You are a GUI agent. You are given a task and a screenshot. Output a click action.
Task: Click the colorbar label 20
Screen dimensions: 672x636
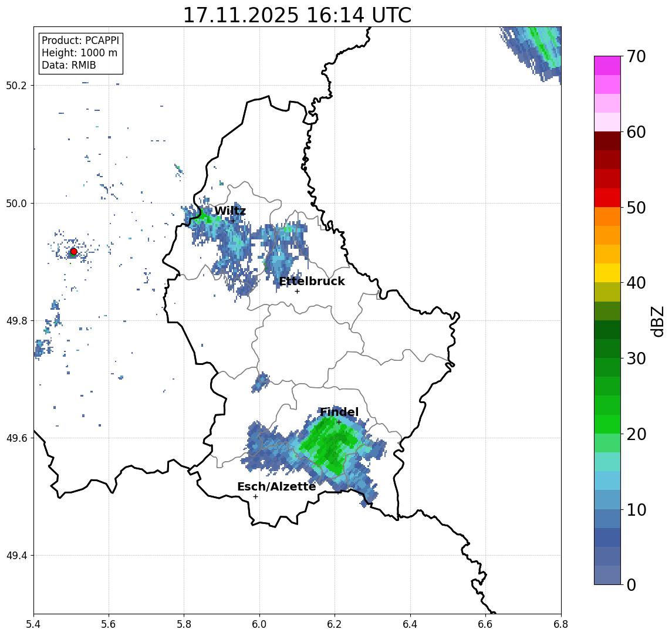[x=636, y=434]
